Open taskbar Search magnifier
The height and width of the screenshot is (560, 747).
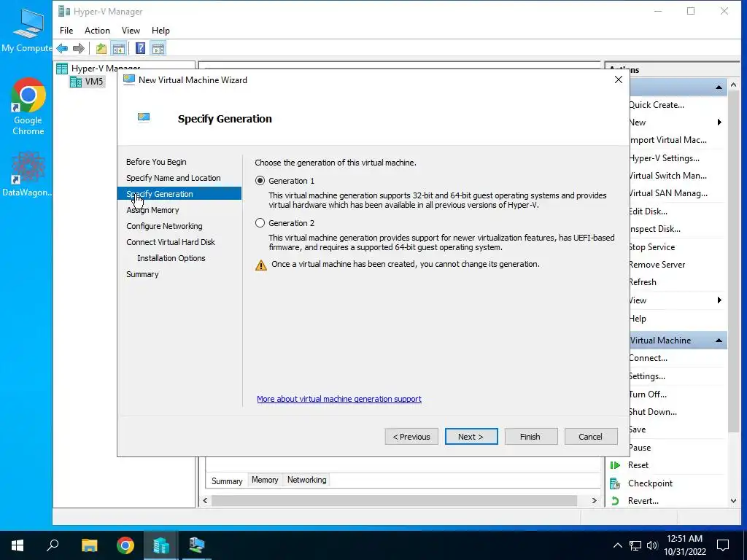tap(53, 545)
